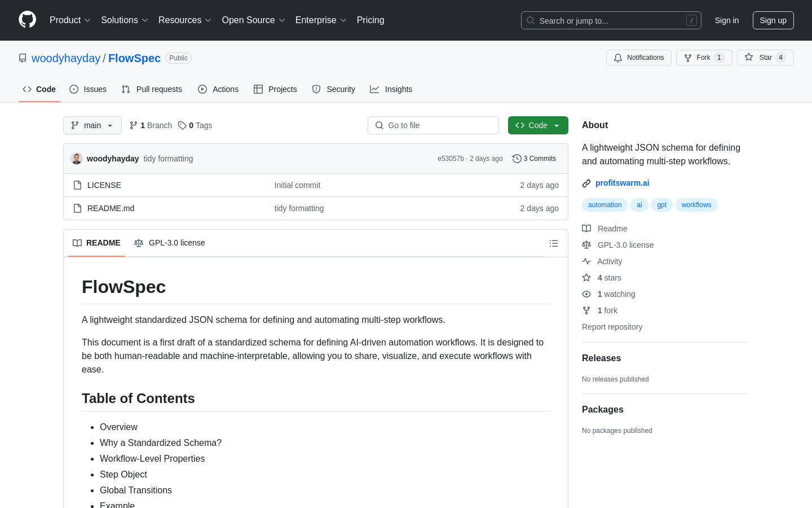
Task: Click the sidebar GPL-3.0 license scale icon
Action: tap(586, 245)
